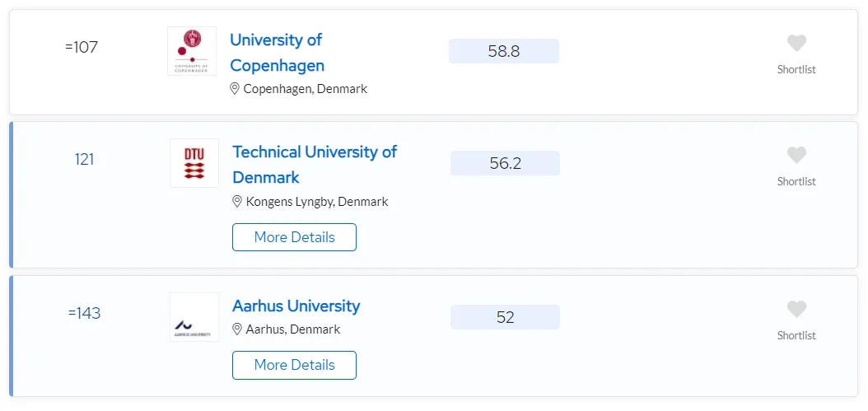
Task: Open University of Copenhagen profile link
Action: [x=277, y=53]
